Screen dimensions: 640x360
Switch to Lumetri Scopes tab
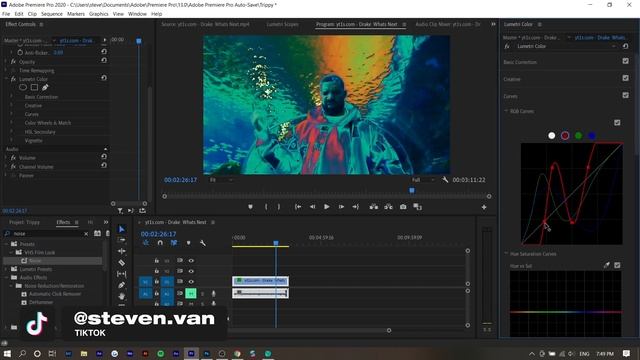(282, 24)
